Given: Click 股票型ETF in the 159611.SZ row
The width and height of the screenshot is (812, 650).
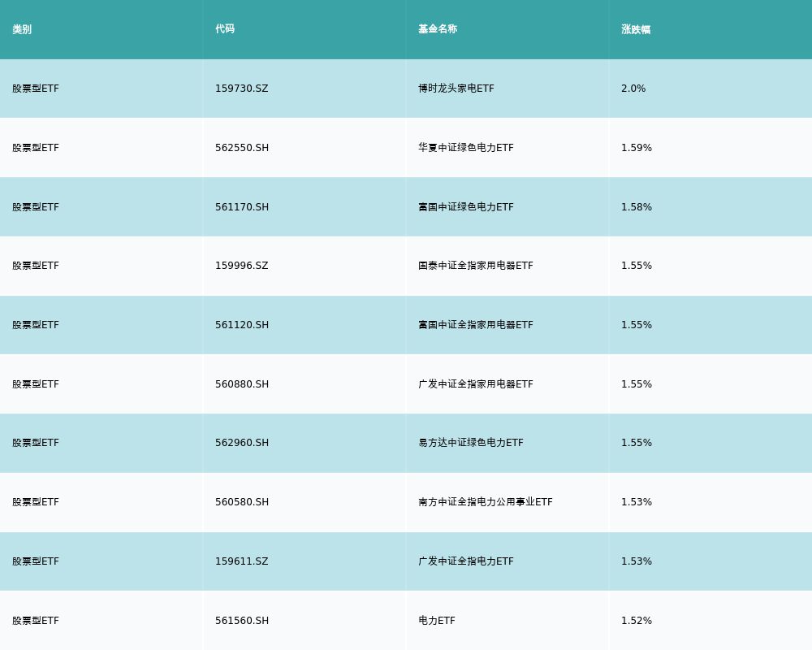Looking at the screenshot, I should (36, 561).
